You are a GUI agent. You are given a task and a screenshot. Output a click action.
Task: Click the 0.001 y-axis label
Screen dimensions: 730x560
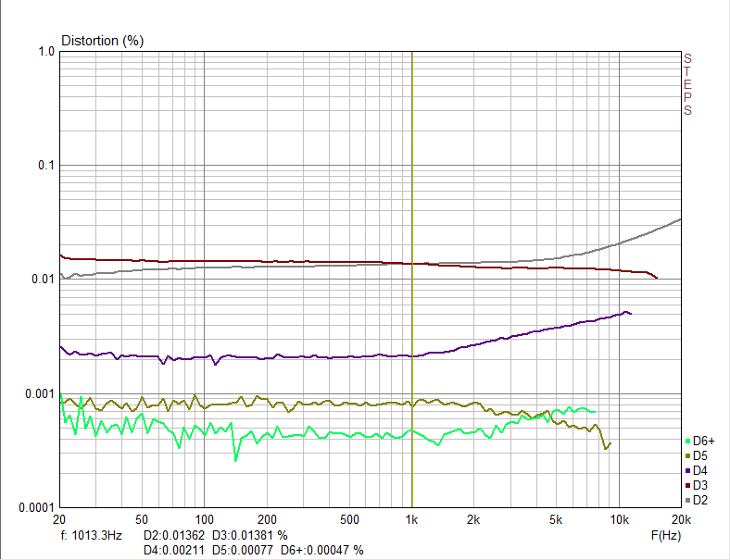point(40,394)
